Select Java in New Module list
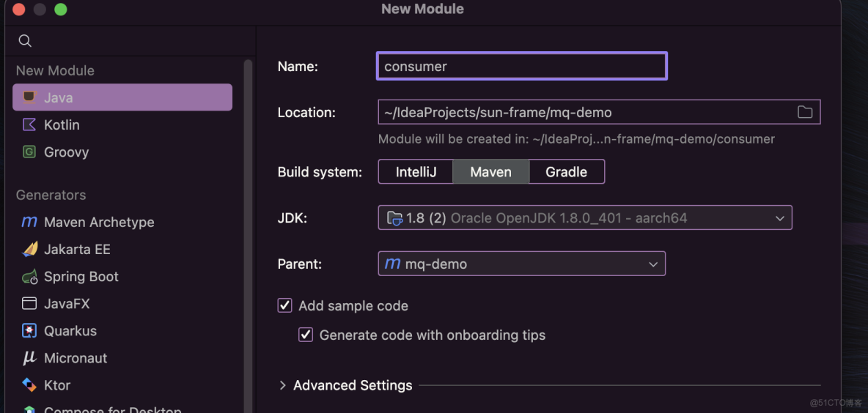This screenshot has width=868, height=413. click(122, 97)
